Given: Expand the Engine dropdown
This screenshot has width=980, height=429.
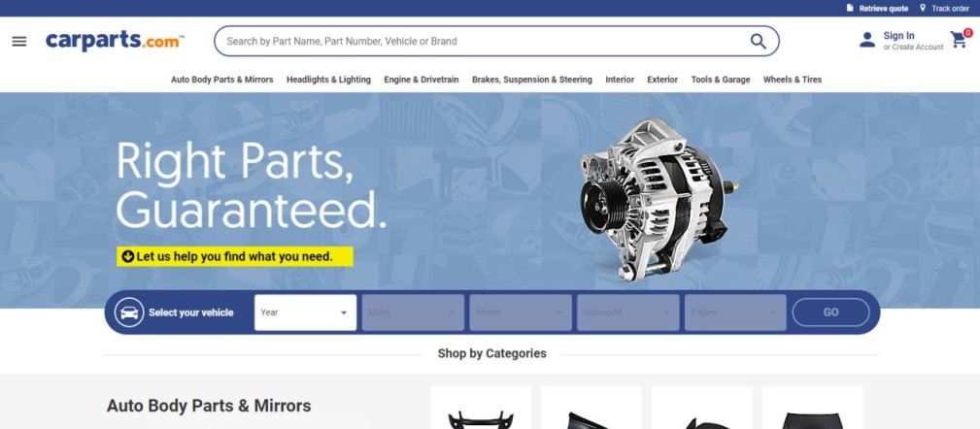Looking at the screenshot, I should coord(735,313).
